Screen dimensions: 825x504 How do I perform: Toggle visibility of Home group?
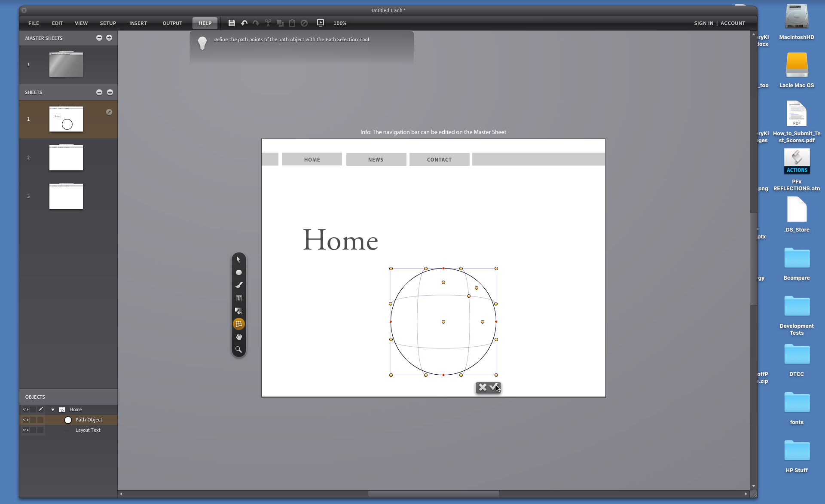[26, 409]
